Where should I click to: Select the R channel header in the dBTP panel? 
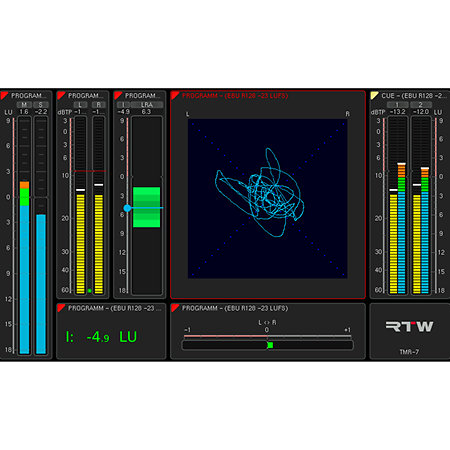(98, 105)
